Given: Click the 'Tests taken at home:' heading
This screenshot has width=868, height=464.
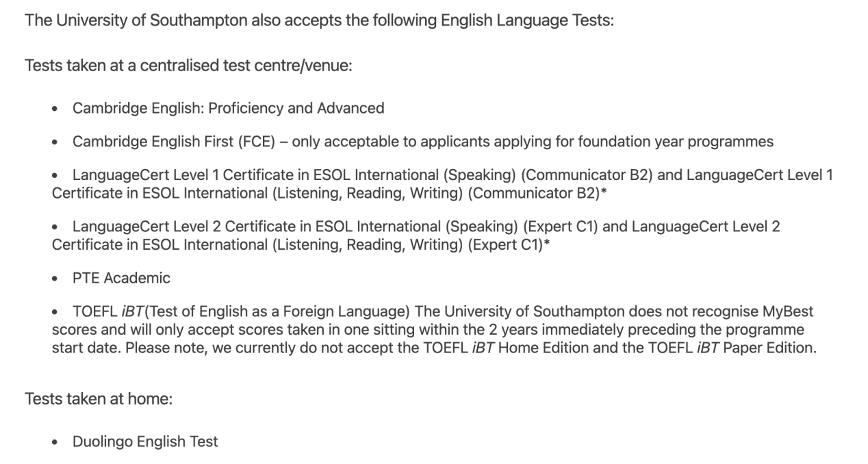Looking at the screenshot, I should [x=99, y=398].
